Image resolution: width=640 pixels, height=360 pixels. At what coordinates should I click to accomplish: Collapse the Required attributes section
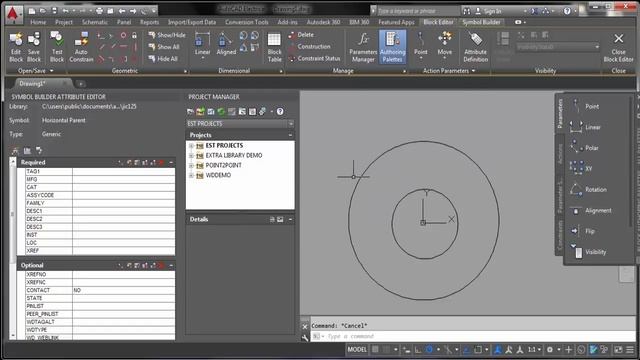(x=171, y=162)
